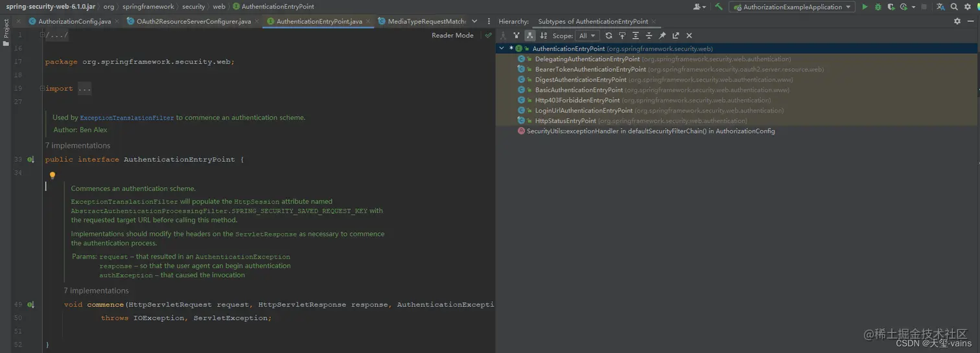980x353 pixels.
Task: Open ExceptionTranslationFilter link in Used by doc
Action: click(127, 118)
